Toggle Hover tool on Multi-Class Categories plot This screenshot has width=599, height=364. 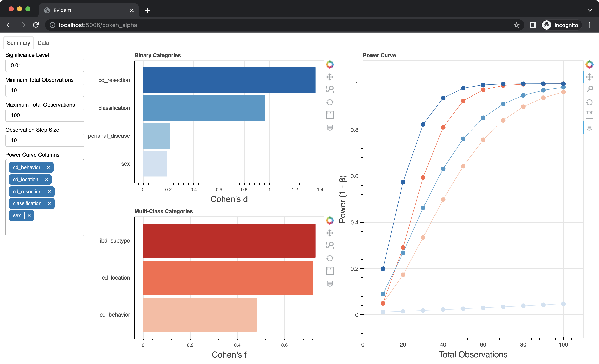click(330, 284)
